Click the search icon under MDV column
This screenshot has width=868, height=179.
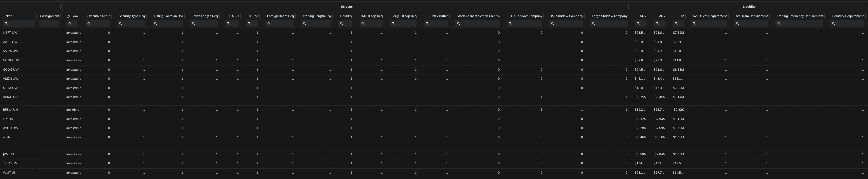point(657,24)
